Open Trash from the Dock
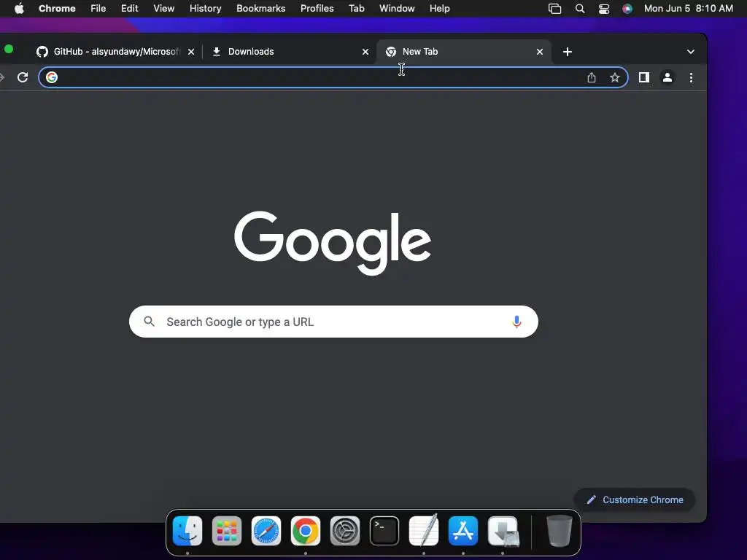Screen dimensions: 747x560 (559, 531)
